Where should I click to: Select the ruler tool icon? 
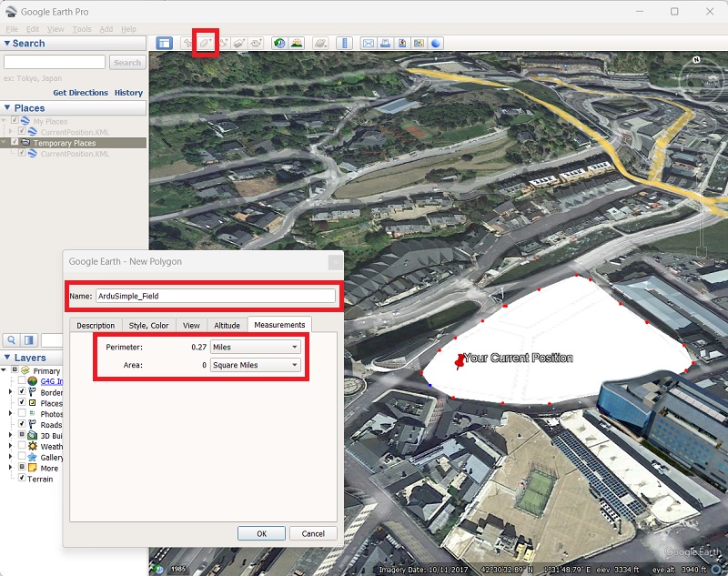(x=344, y=43)
